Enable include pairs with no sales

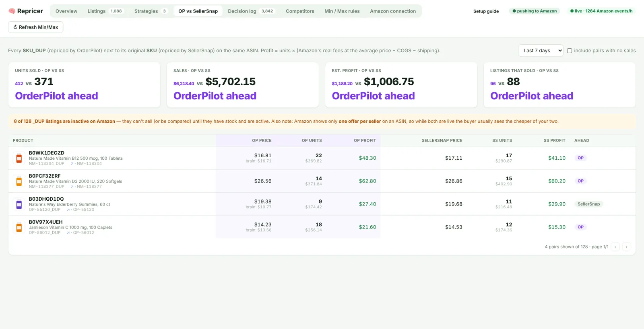click(570, 51)
